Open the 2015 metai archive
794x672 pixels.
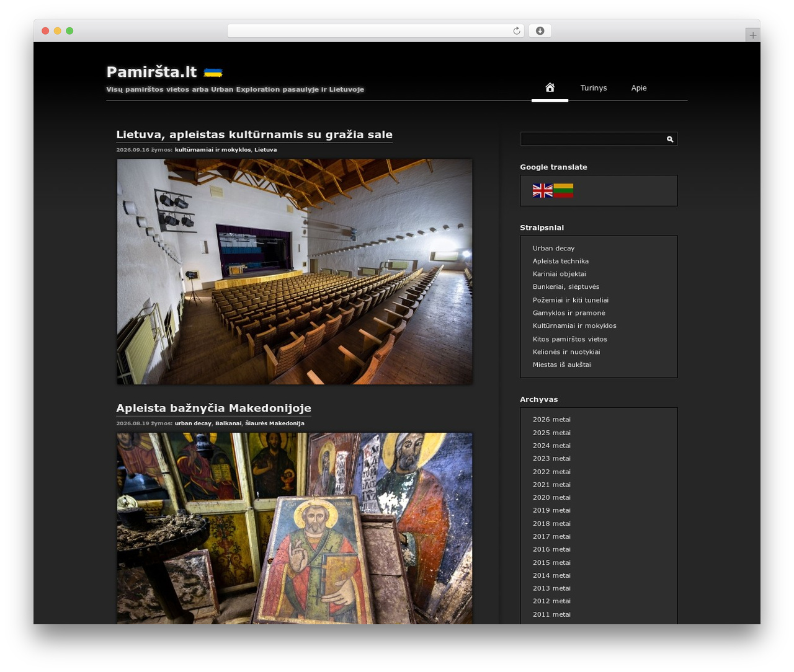coord(551,563)
